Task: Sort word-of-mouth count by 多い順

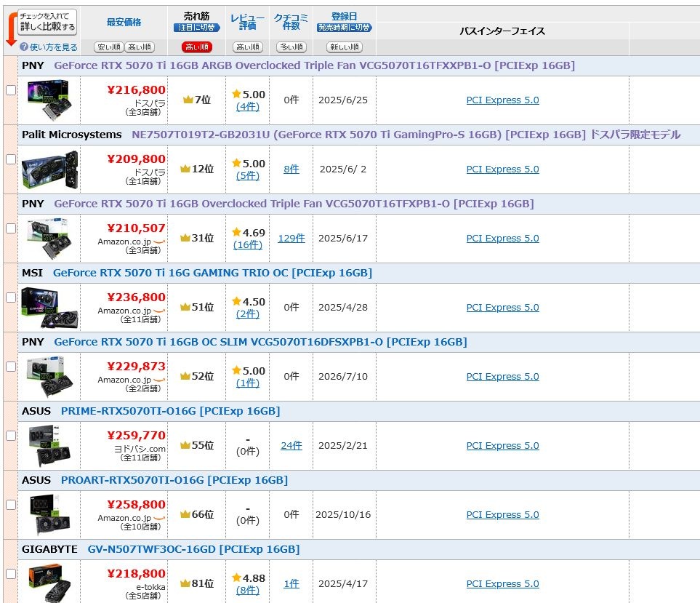Action: 291,47
